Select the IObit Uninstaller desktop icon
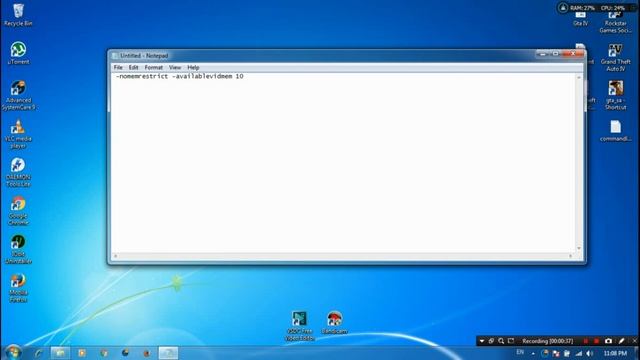The width and height of the screenshot is (640, 360). [x=18, y=249]
